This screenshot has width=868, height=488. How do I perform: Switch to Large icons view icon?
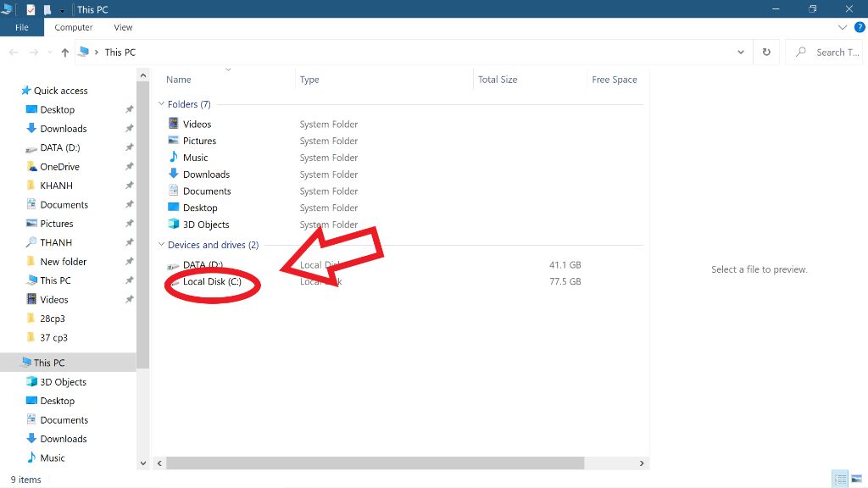click(857, 479)
